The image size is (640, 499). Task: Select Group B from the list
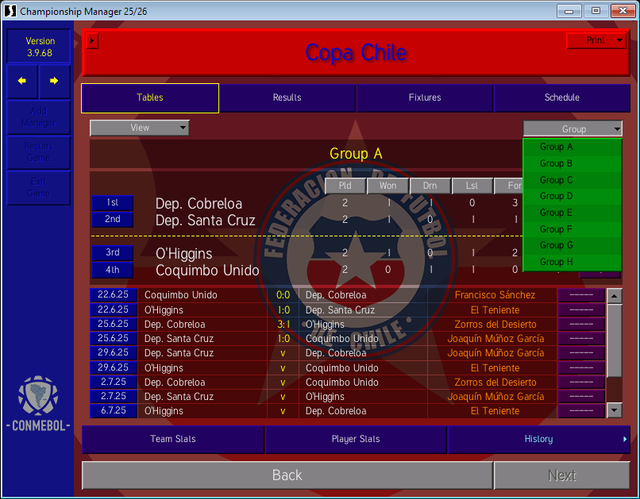point(572,163)
